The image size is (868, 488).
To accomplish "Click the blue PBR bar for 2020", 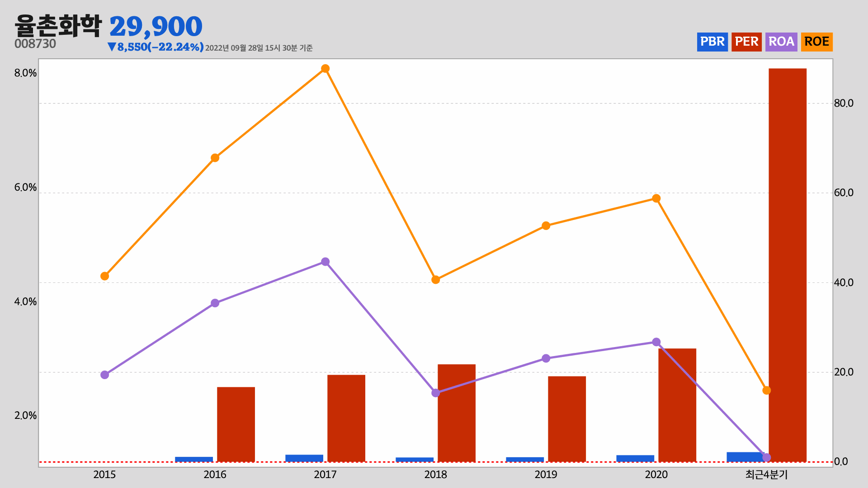I will pyautogui.click(x=635, y=458).
